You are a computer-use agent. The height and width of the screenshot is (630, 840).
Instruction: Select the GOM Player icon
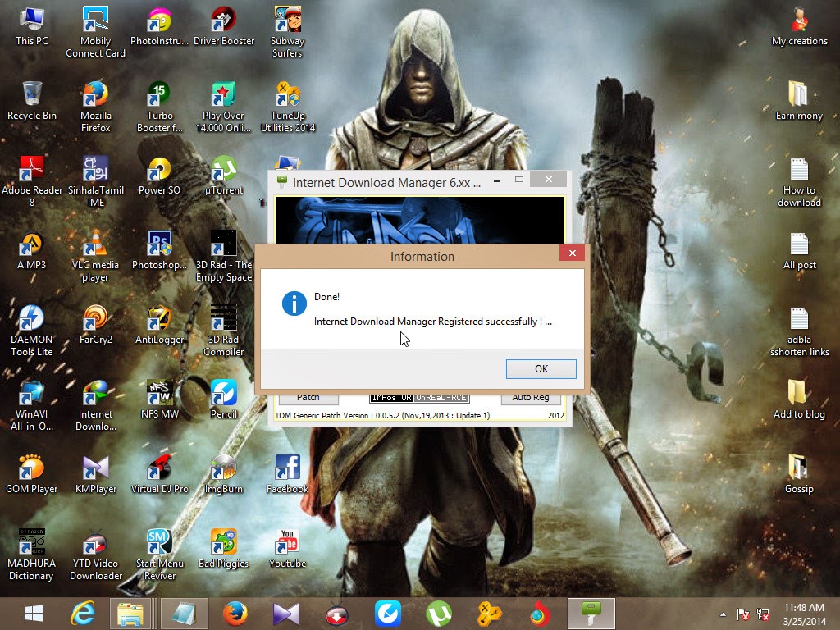tap(32, 473)
